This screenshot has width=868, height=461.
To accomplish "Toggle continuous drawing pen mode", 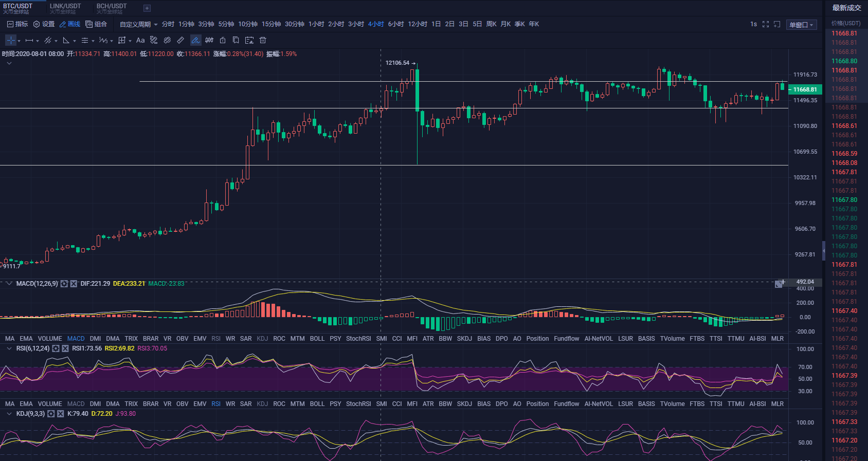I will coord(196,40).
